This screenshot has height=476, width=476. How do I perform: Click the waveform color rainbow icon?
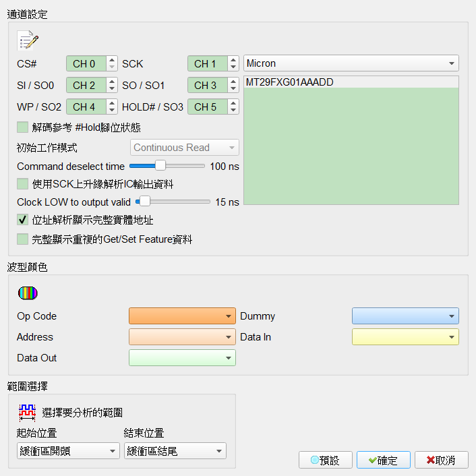(x=28, y=293)
